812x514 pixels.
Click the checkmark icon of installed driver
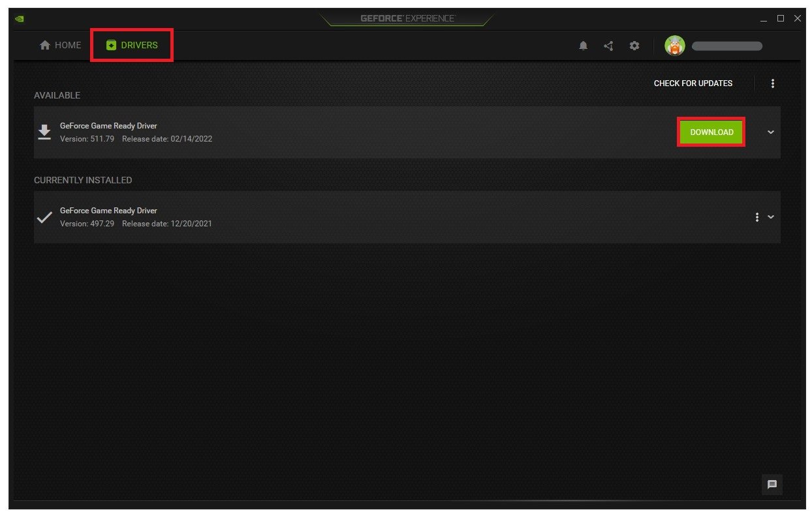[44, 217]
